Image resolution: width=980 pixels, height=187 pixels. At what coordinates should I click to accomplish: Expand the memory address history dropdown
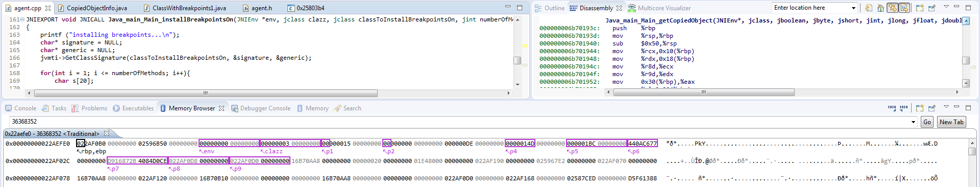pos(914,122)
